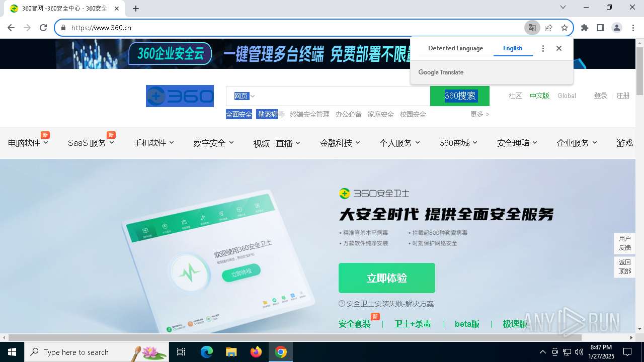Open the 社区 link
The width and height of the screenshot is (644, 362).
[x=515, y=96]
